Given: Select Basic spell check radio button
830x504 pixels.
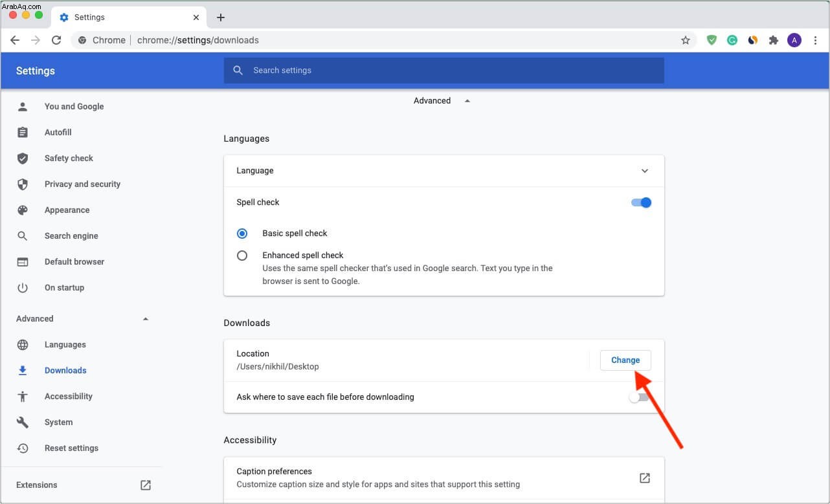Looking at the screenshot, I should [242, 234].
